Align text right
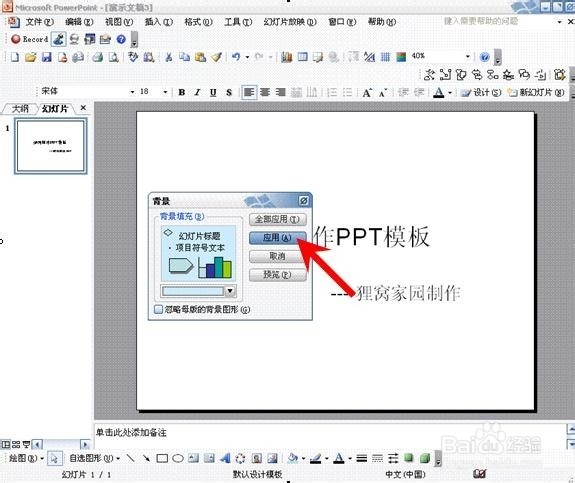The width and height of the screenshot is (575, 483). tap(281, 92)
